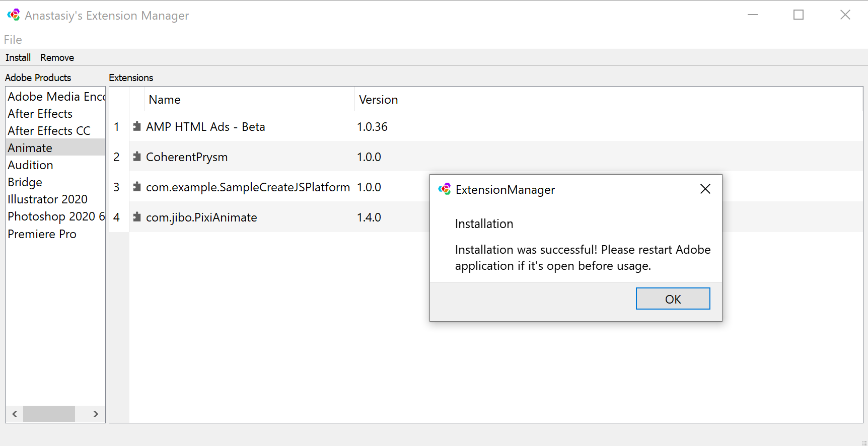
Task: Click row header number 4
Action: pos(117,217)
